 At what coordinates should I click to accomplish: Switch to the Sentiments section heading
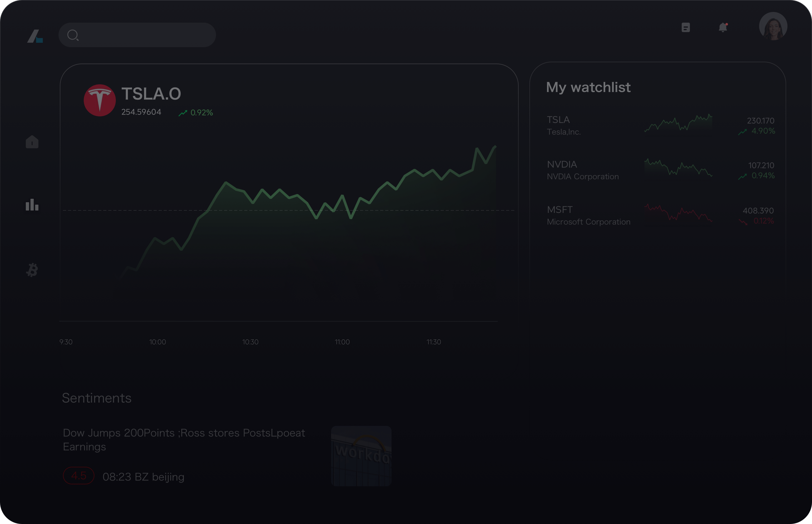[x=96, y=398]
